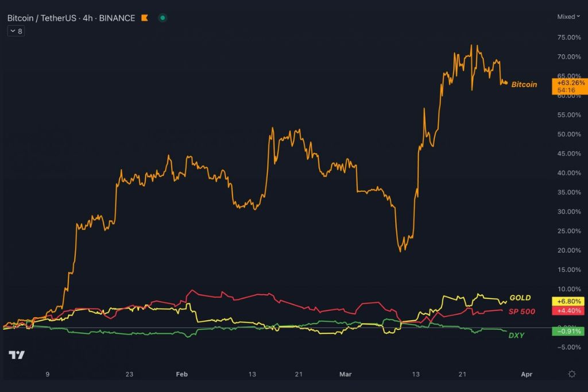Image resolution: width=588 pixels, height=392 pixels.
Task: Click the 9 date tick on time axis
Action: (47, 374)
